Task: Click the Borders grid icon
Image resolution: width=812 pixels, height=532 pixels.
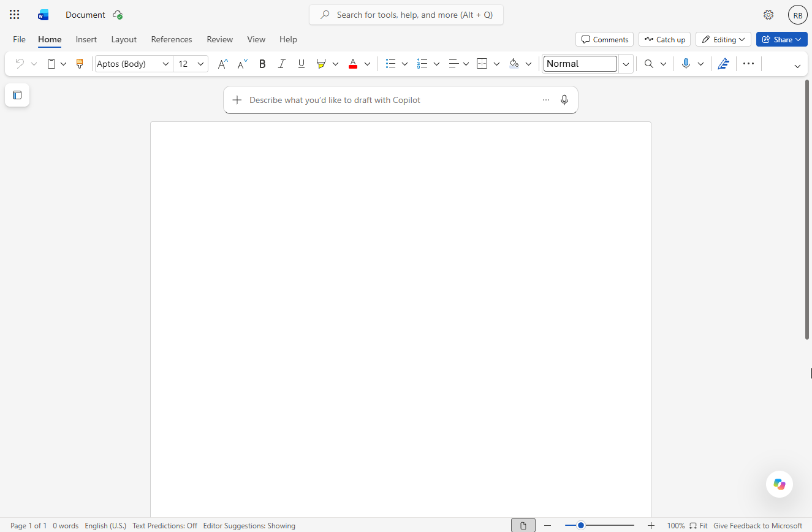Action: coord(482,64)
